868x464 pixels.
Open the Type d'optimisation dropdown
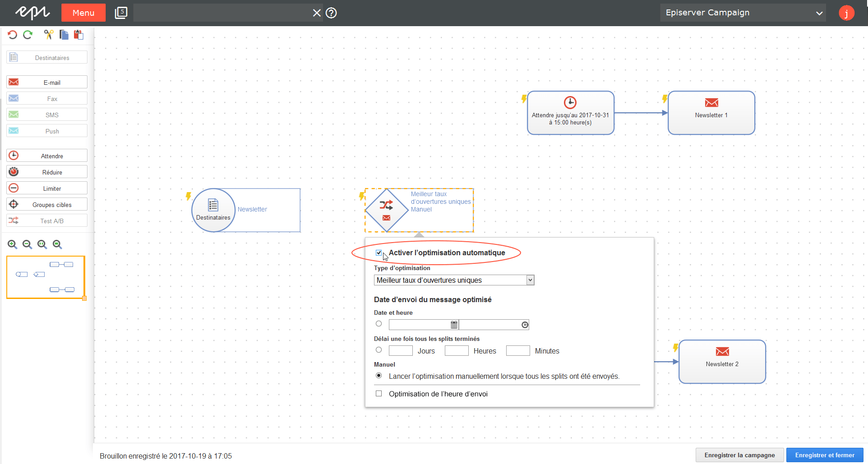(454, 280)
